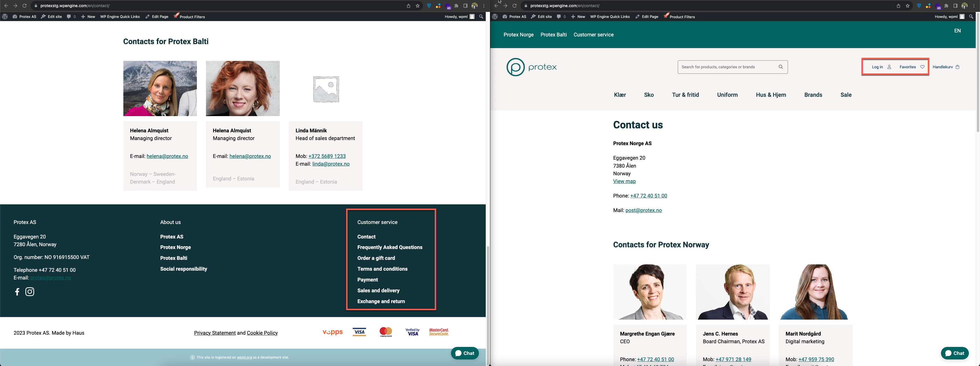The height and width of the screenshot is (366, 980).
Task: Open Chat widget in the left window
Action: 465,353
